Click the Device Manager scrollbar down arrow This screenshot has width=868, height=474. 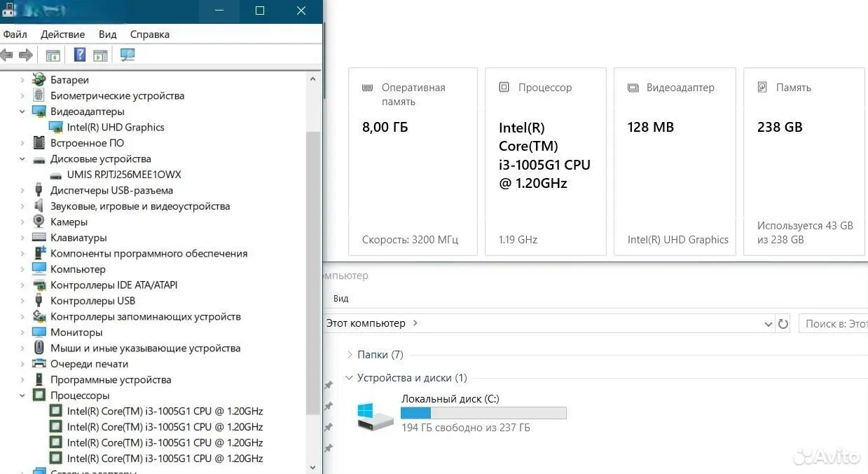tap(313, 467)
